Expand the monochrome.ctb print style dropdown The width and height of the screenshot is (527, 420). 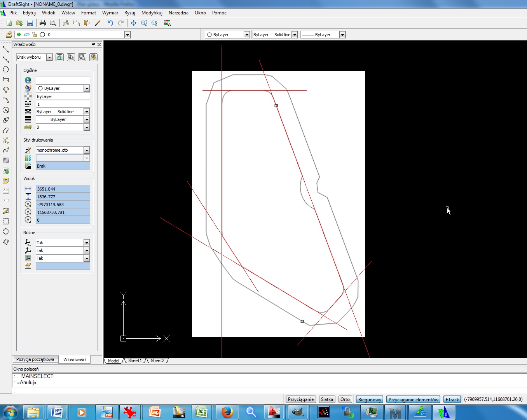(x=87, y=150)
